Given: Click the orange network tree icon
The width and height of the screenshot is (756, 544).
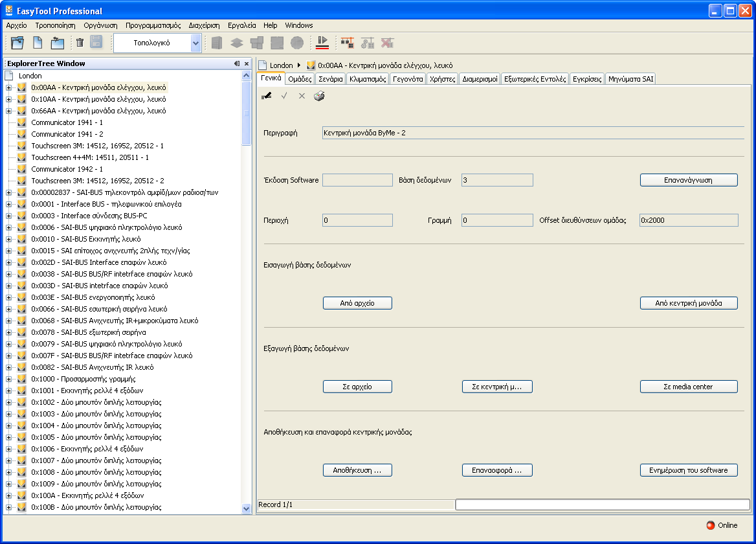Looking at the screenshot, I should [x=347, y=43].
